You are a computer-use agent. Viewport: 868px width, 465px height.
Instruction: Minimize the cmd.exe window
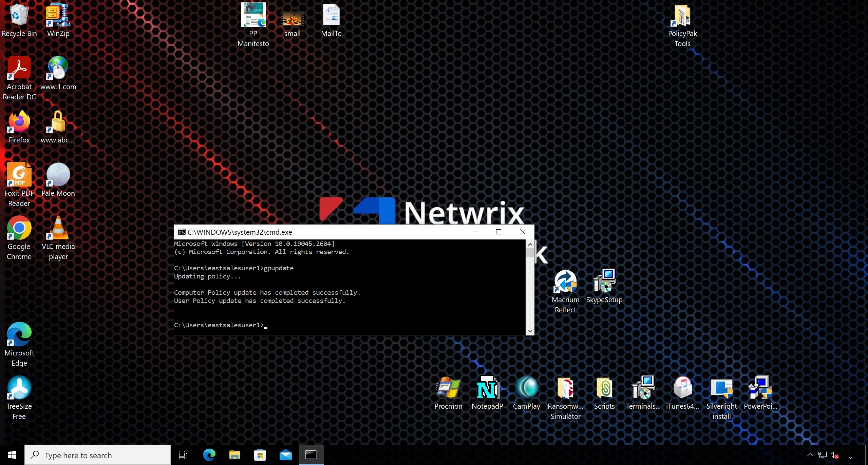(475, 232)
